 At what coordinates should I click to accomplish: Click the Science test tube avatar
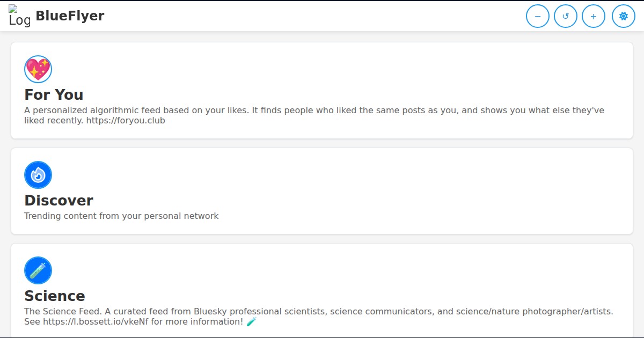tap(38, 270)
